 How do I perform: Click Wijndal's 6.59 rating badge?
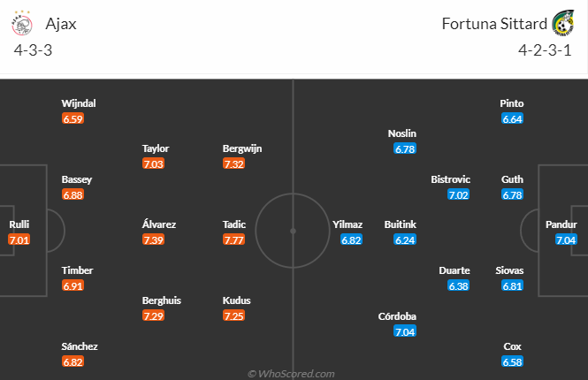pyautogui.click(x=73, y=118)
